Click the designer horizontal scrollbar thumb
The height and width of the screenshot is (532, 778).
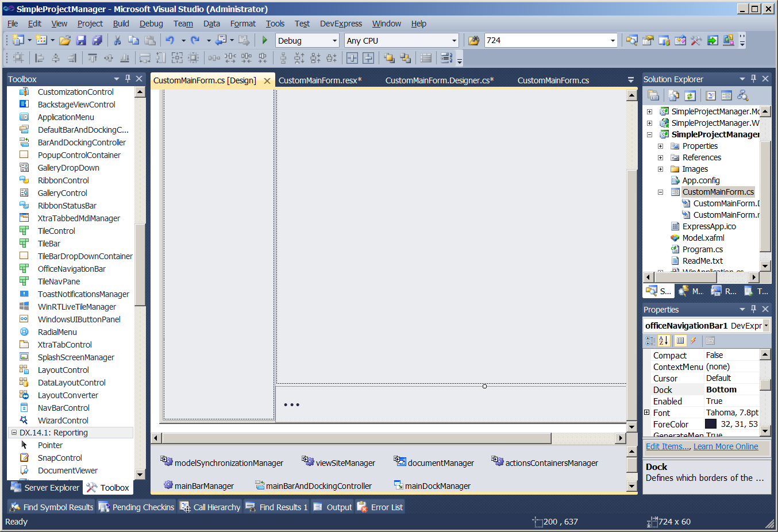click(x=356, y=438)
